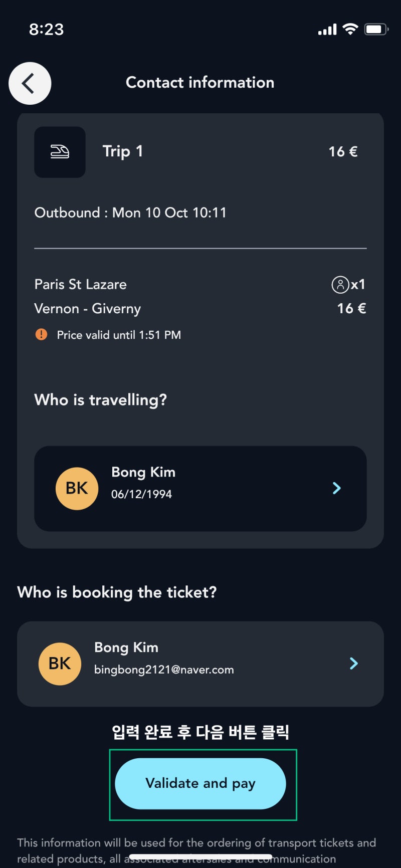Screen dimensions: 401x868
Task: Tap the train icon for Trip 1
Action: [60, 152]
